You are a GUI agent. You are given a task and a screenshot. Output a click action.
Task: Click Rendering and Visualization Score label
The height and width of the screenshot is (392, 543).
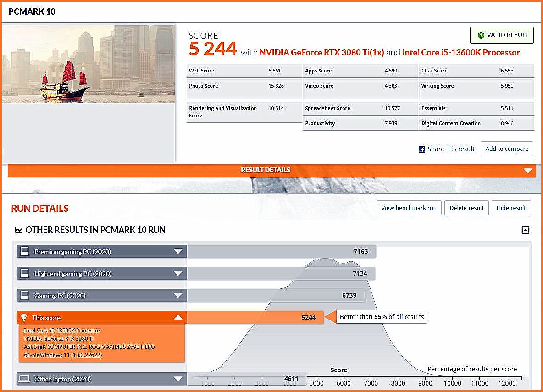(x=223, y=112)
